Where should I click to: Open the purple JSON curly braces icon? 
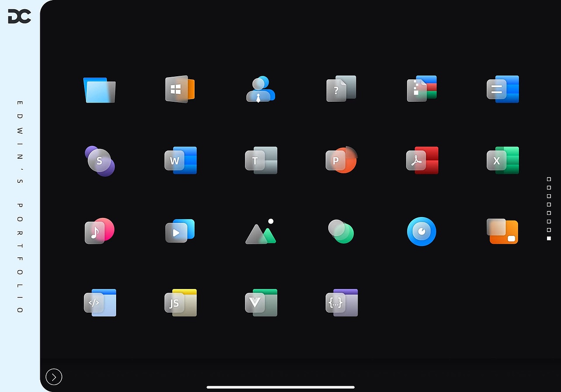pyautogui.click(x=342, y=303)
